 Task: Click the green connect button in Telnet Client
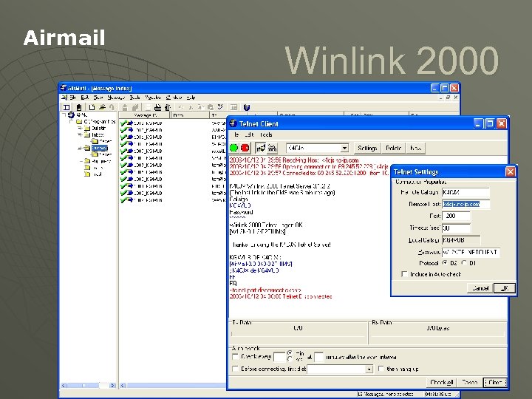coord(233,148)
